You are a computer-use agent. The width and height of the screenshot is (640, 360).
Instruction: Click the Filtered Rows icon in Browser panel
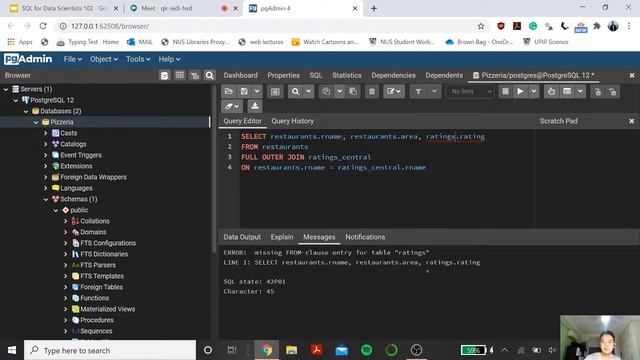point(195,76)
